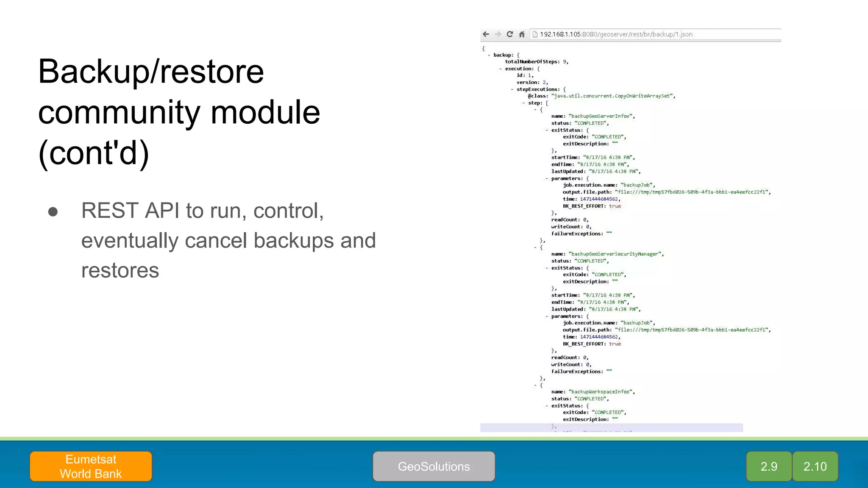Click the slide title Backup/restore community module

coord(179,112)
